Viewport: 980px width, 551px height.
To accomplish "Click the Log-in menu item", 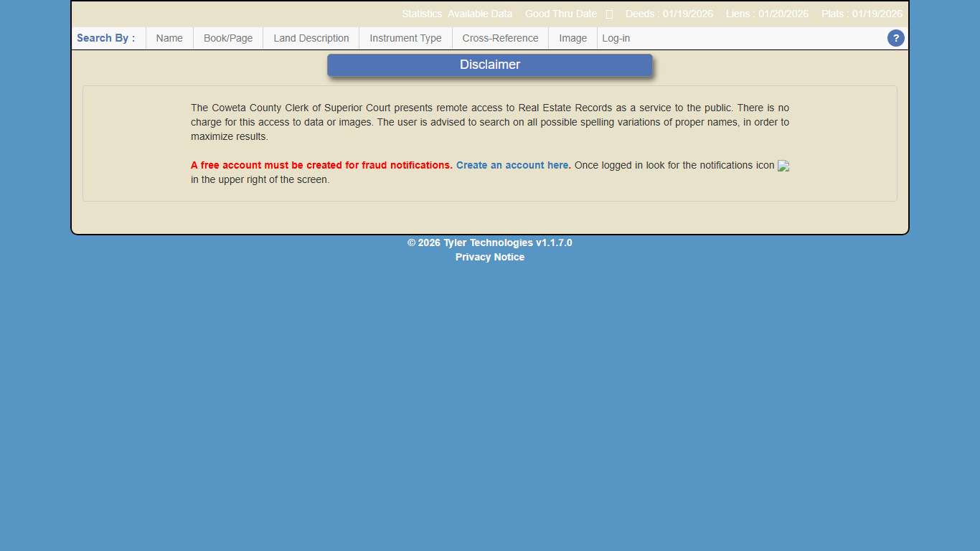I will (x=616, y=39).
